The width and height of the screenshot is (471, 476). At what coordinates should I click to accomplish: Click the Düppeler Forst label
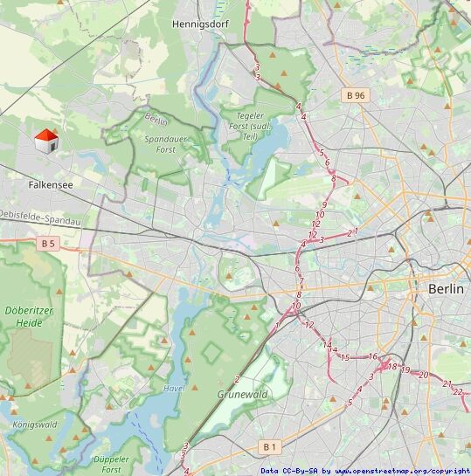111,464
